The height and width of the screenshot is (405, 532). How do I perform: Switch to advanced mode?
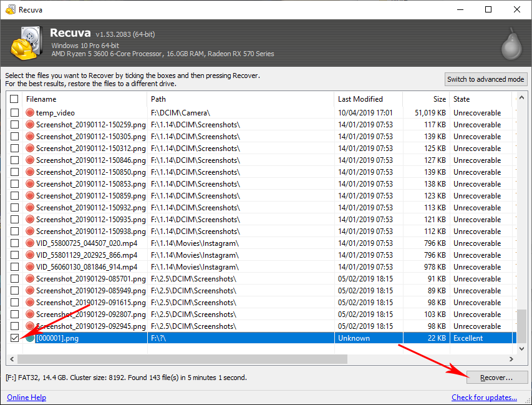[x=486, y=79]
